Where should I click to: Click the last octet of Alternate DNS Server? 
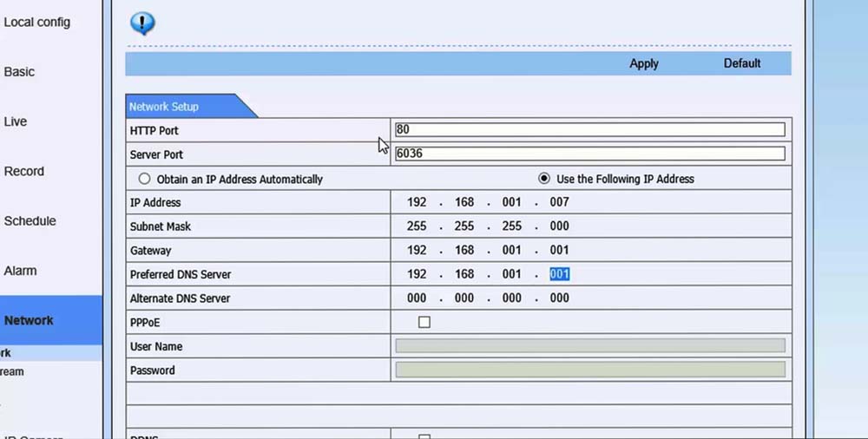(559, 298)
